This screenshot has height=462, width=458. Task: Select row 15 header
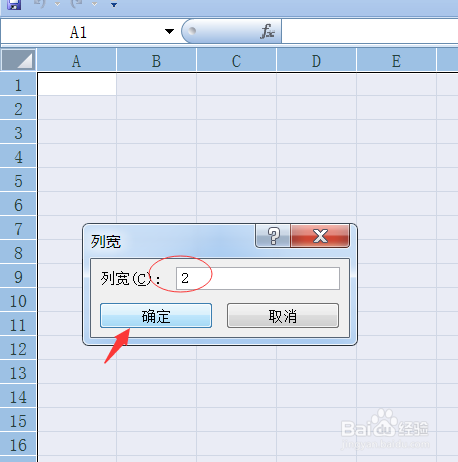coord(18,421)
